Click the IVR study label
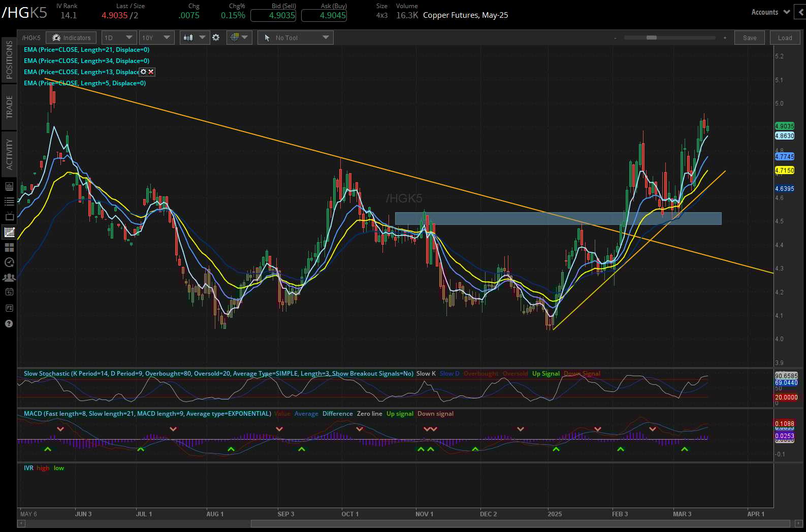 (x=28, y=468)
